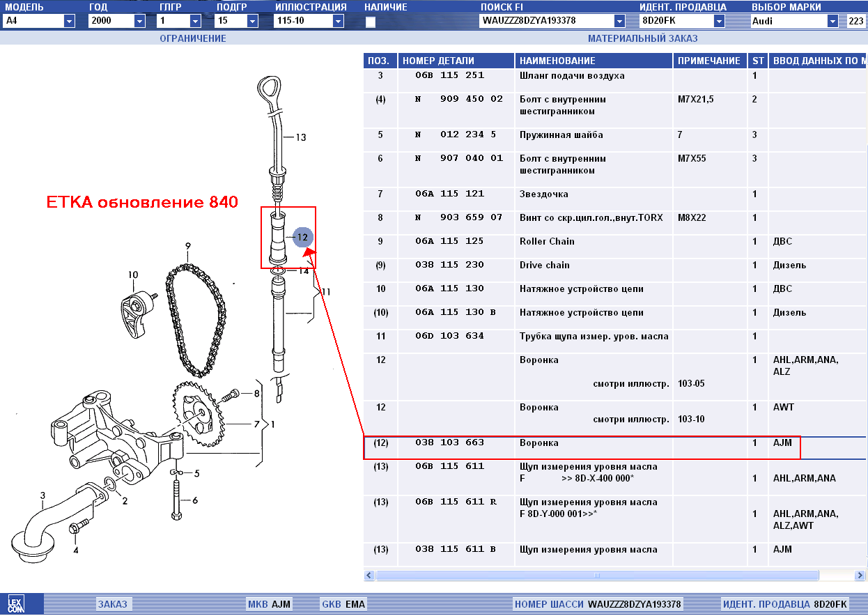Click the НОМЕР ДЕТАЛИ column header
Screen dimensions: 868x616
[456, 61]
